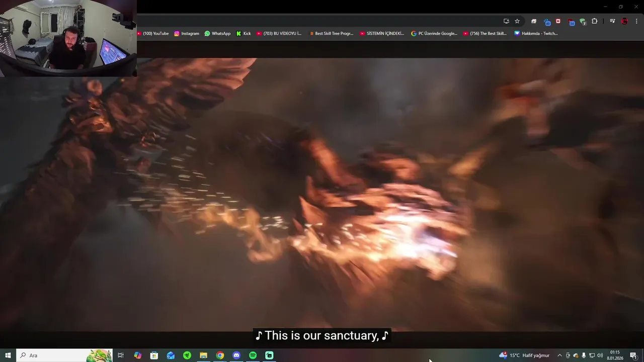Open File Explorer from the taskbar
This screenshot has height=362, width=644.
click(x=203, y=355)
